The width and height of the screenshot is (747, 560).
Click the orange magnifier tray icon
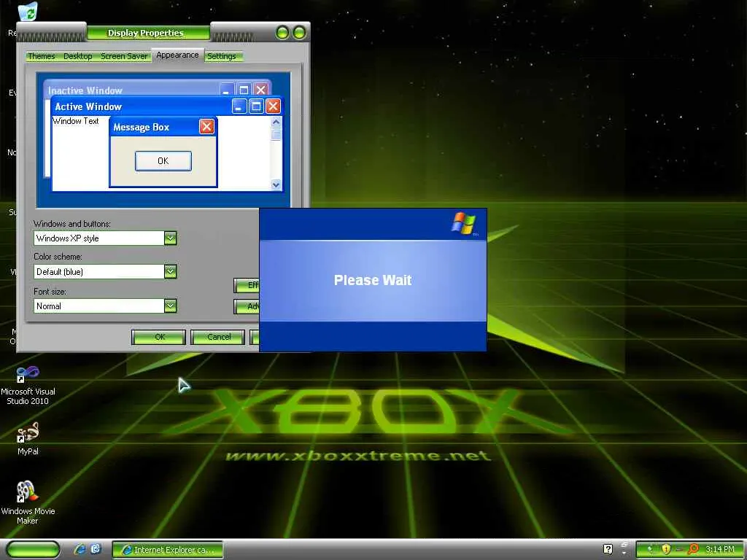tap(693, 549)
